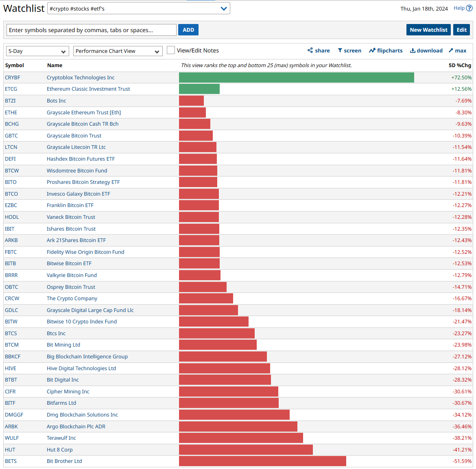
Task: Open Bit Digital Inc link
Action: tap(63, 380)
